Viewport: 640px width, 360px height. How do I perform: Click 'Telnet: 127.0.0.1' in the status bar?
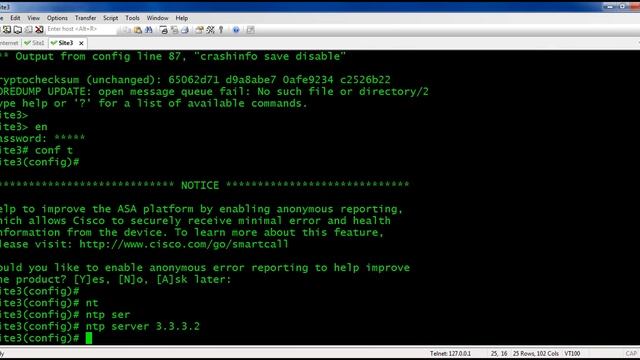(450, 353)
